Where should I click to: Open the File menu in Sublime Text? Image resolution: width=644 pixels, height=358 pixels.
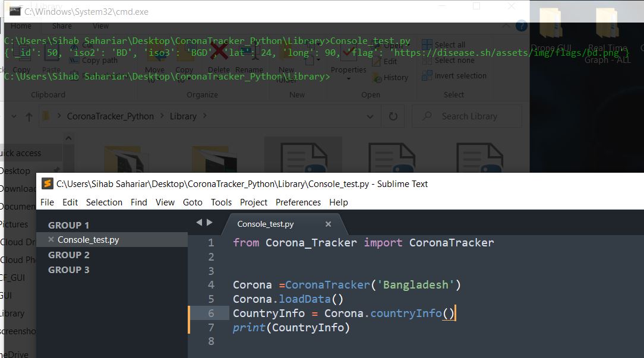(47, 202)
